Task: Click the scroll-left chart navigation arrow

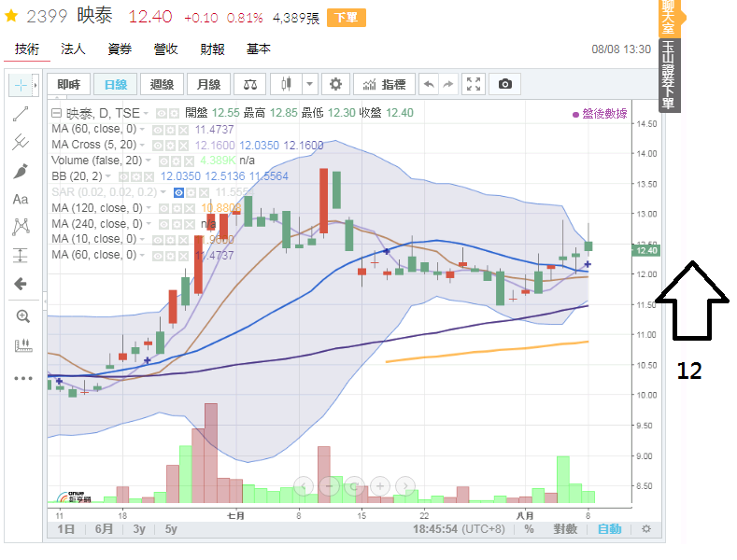Action: (304, 485)
